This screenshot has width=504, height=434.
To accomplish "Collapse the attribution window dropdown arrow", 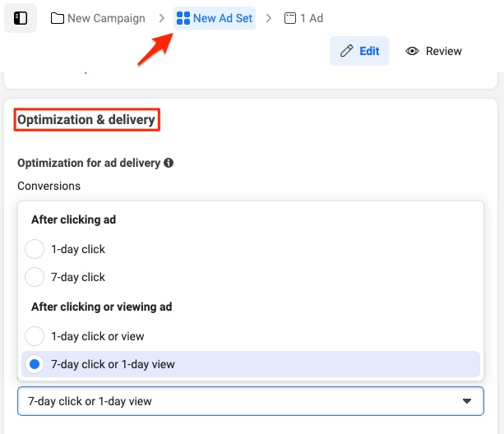I will (467, 401).
